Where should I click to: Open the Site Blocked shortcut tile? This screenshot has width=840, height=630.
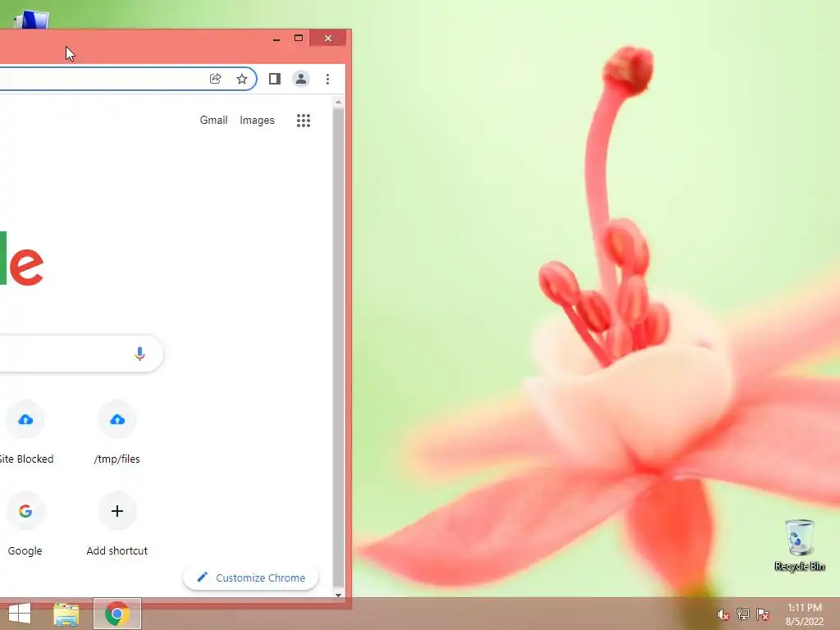[25, 431]
